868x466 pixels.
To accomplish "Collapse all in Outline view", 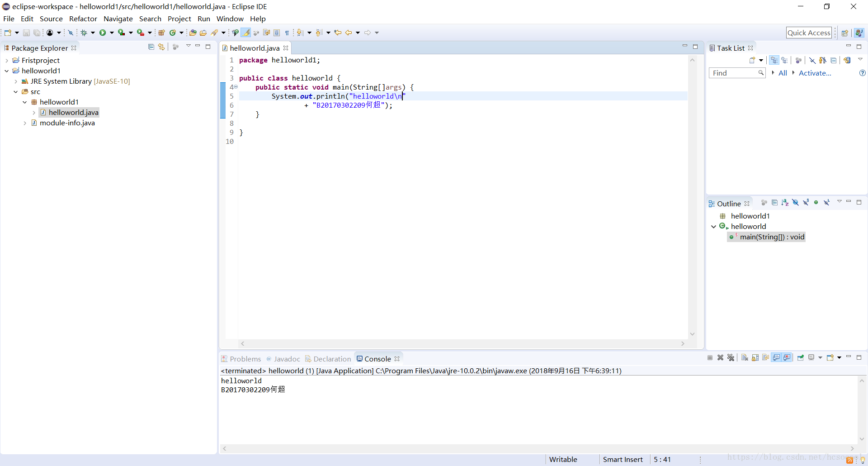I will pyautogui.click(x=775, y=203).
